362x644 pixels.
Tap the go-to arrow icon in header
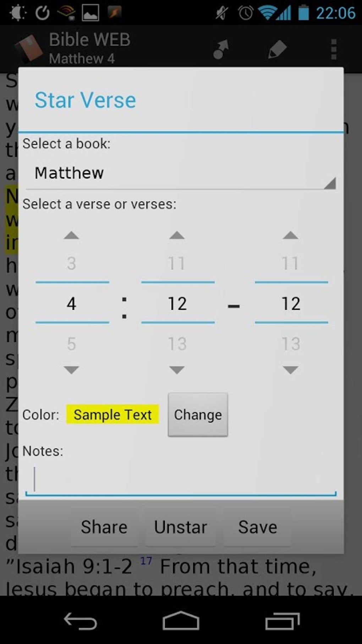pos(221,49)
